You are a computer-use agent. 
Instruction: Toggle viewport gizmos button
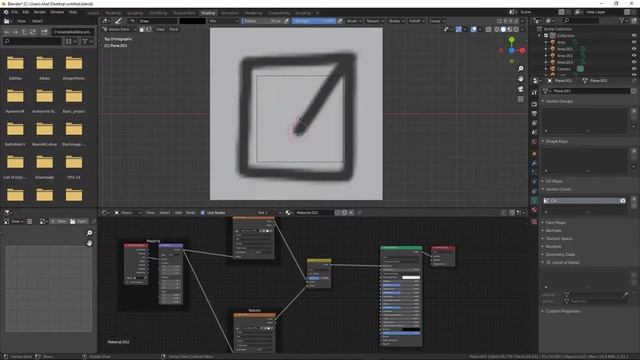[459, 29]
